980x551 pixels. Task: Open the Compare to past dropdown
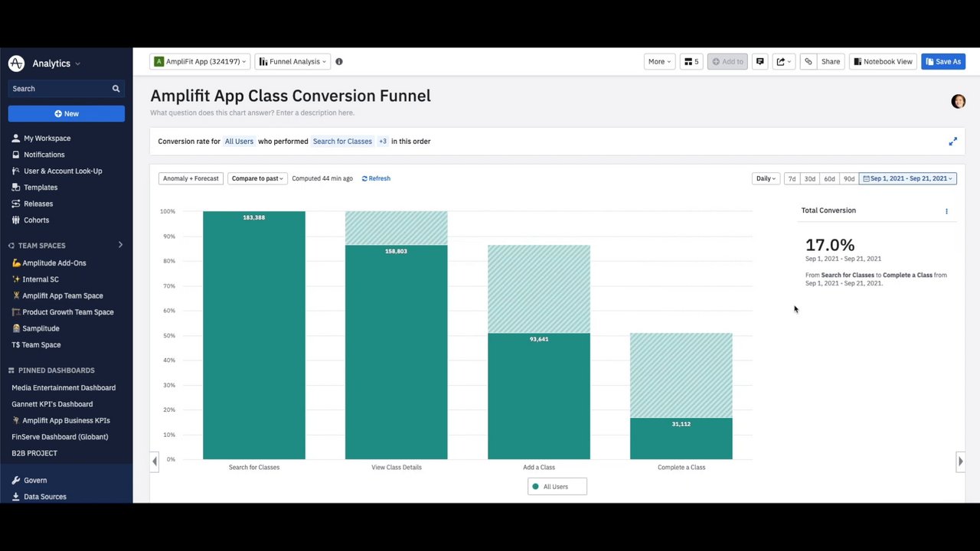click(257, 179)
